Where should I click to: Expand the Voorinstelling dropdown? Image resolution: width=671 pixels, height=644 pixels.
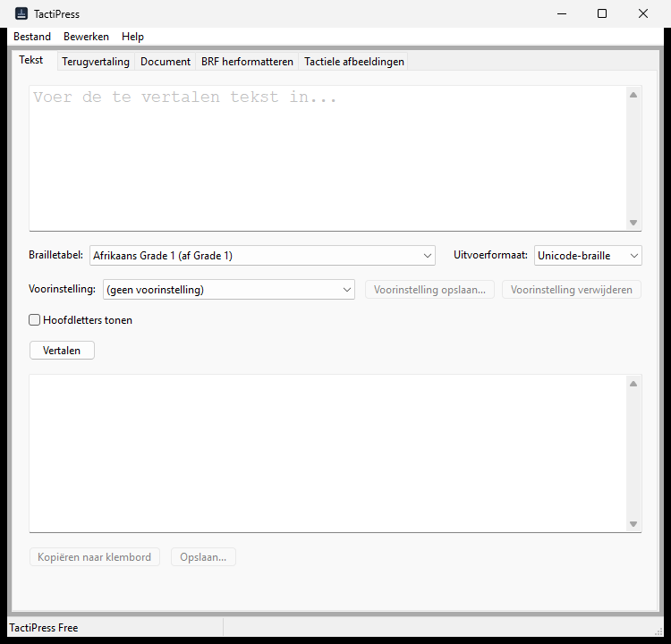229,290
